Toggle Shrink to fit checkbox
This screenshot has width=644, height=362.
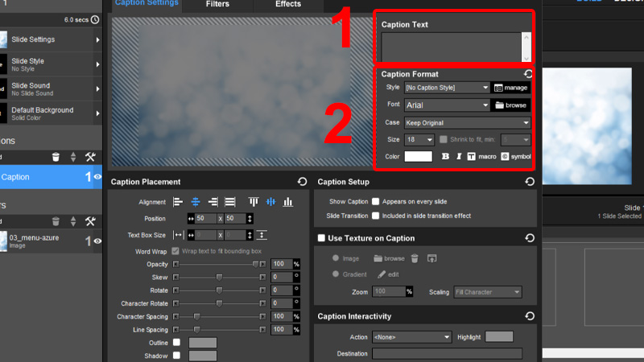tap(444, 139)
